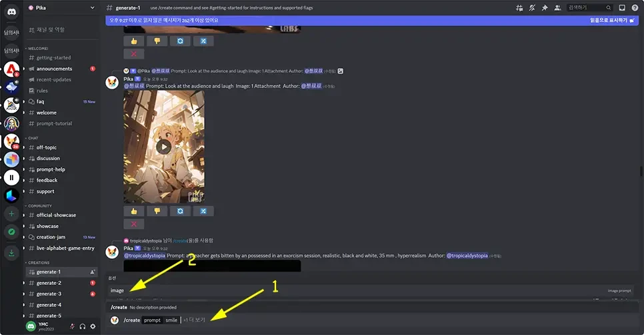Collapse the WELCOME! category
The image size is (644, 335).
click(37, 48)
